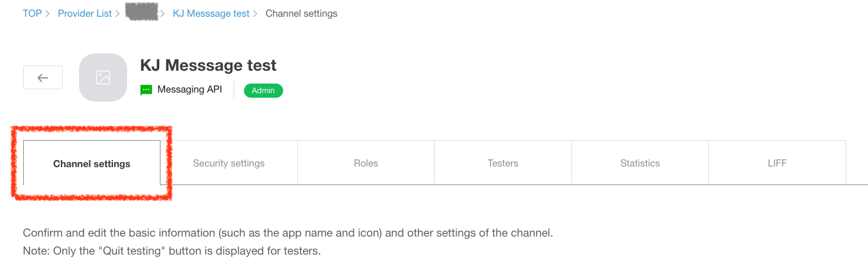Open the LIFF tab

point(777,163)
